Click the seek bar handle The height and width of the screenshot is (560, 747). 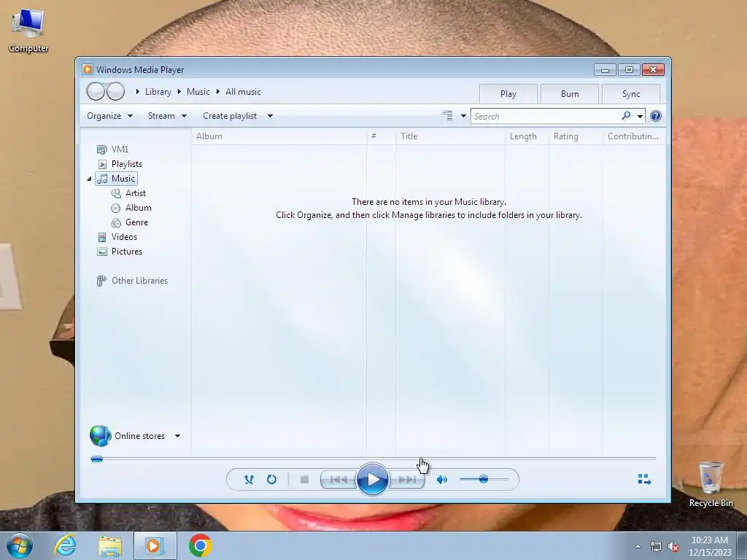pos(97,459)
